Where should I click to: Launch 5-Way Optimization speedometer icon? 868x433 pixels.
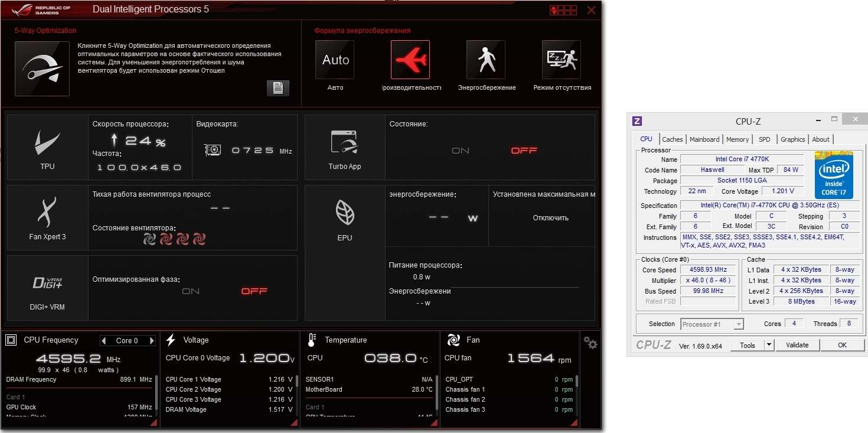coord(42,69)
